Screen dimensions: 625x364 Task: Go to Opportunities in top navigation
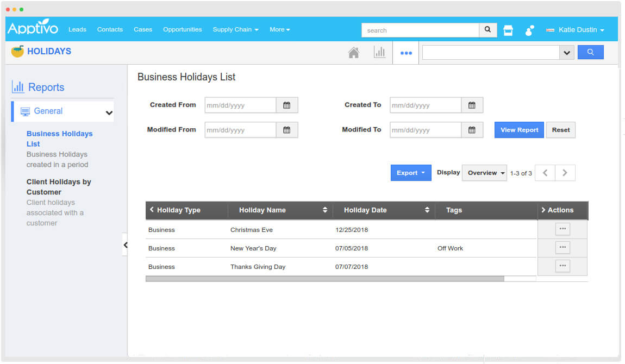[182, 29]
